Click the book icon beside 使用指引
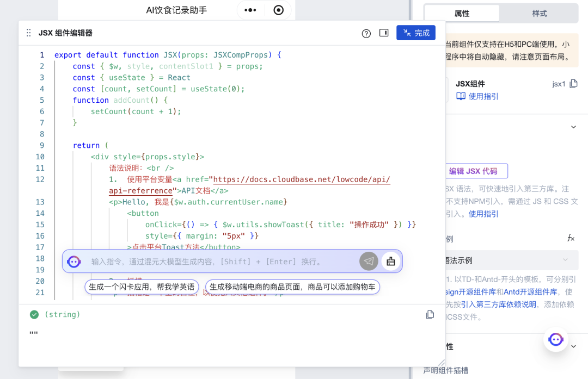588x379 pixels. click(461, 96)
